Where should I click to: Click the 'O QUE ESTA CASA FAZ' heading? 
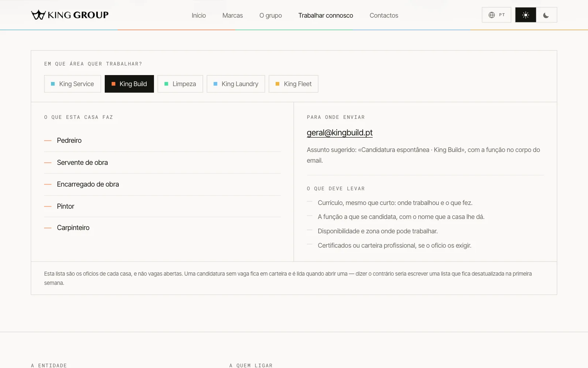click(x=79, y=117)
